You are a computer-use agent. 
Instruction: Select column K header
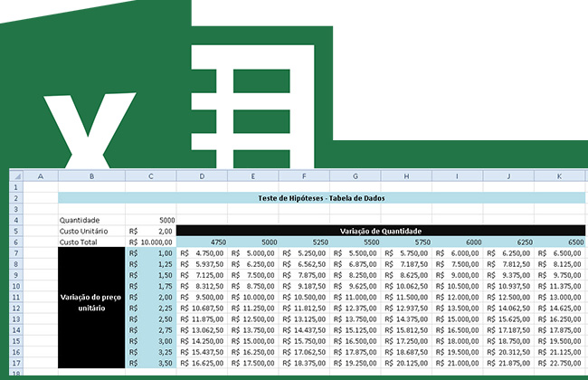pyautogui.click(x=559, y=176)
